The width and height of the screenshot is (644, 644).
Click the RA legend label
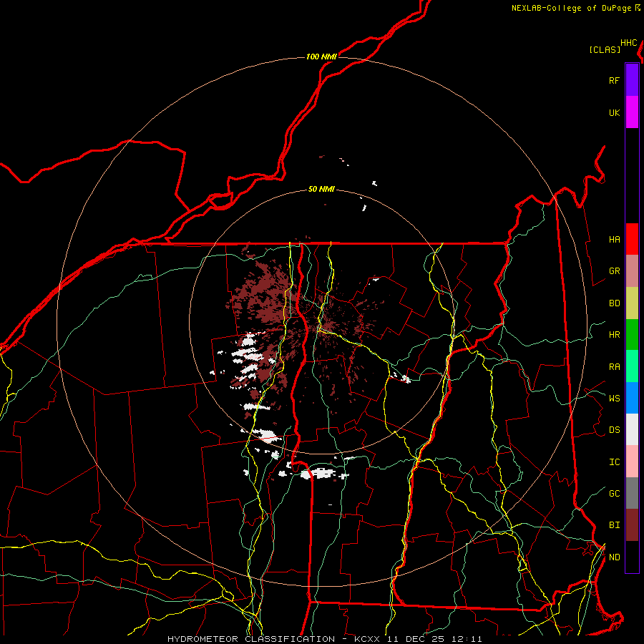tap(614, 366)
